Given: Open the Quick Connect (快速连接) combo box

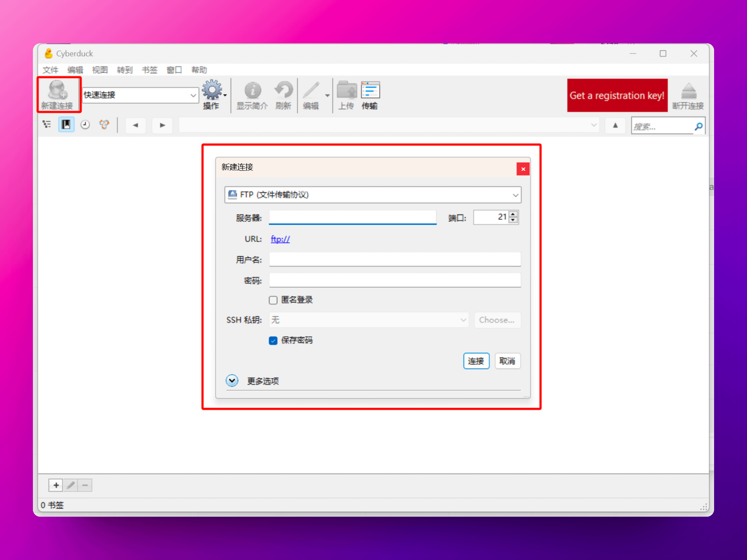Looking at the screenshot, I should pos(193,95).
